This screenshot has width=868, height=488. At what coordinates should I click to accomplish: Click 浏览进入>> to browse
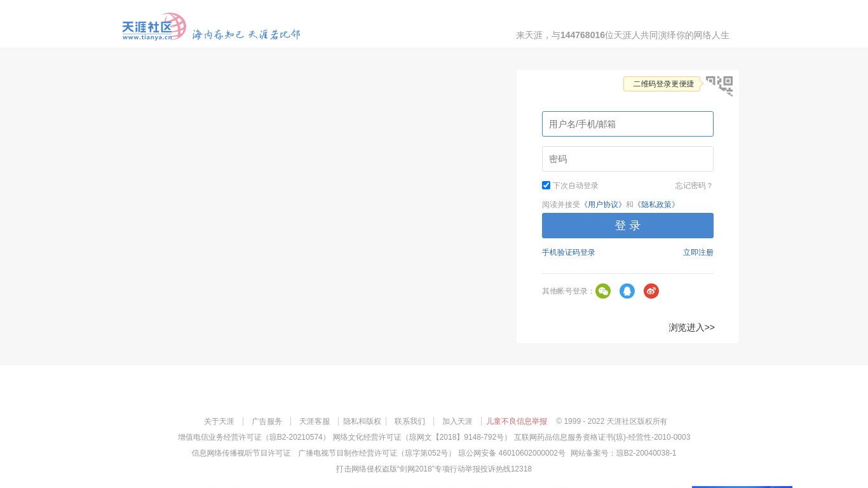[x=691, y=327]
